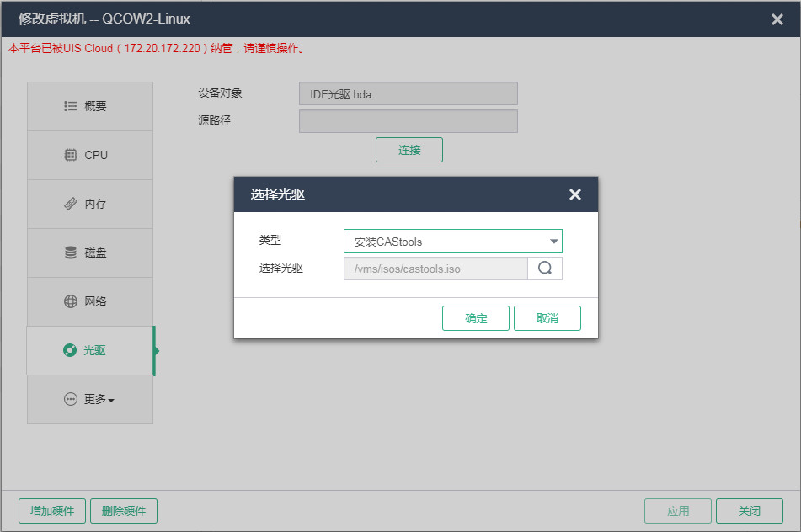
Task: Close the 选择光驱 dialog with X
Action: point(575,194)
